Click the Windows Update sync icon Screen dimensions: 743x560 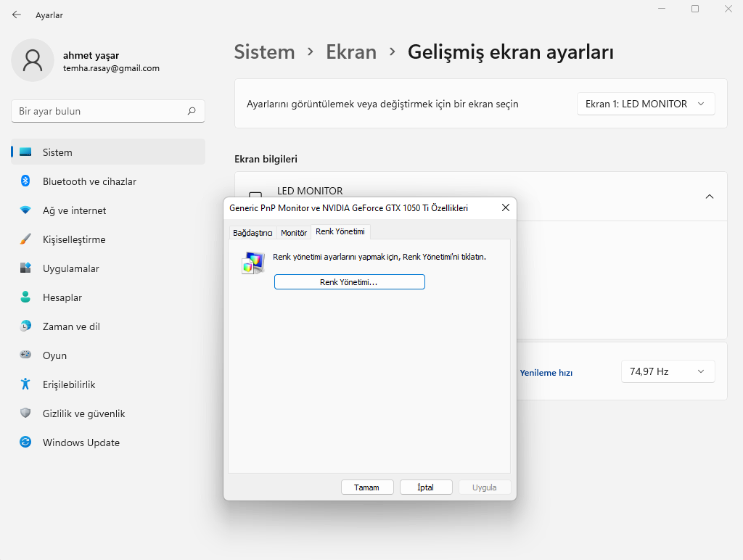point(25,442)
